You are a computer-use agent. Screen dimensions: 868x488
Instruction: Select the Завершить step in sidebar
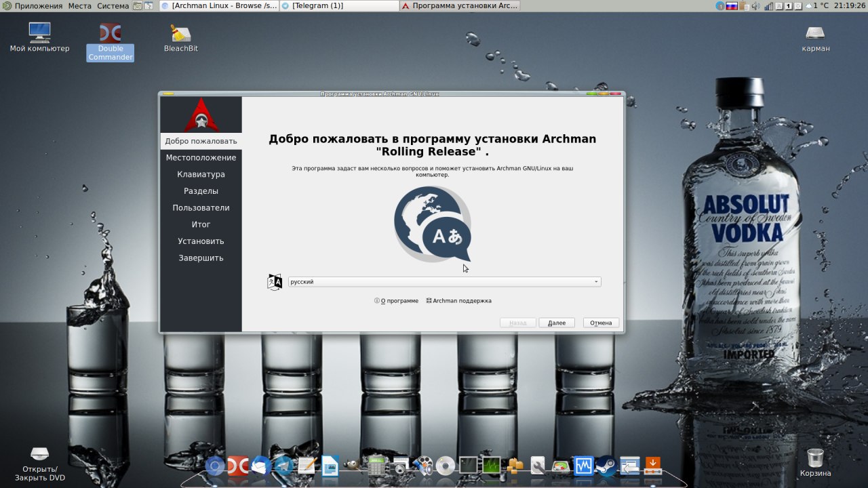[201, 258]
